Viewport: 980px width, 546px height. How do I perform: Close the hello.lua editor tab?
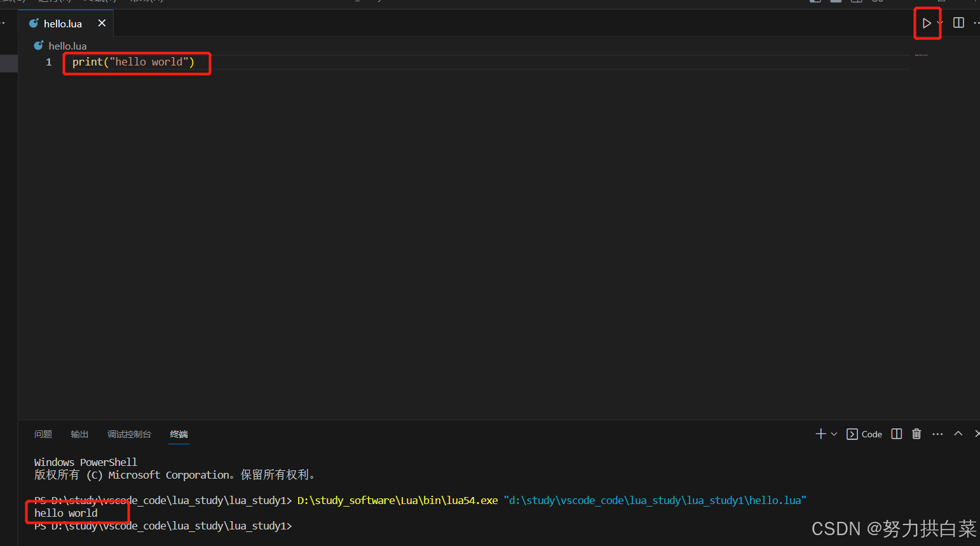point(102,23)
